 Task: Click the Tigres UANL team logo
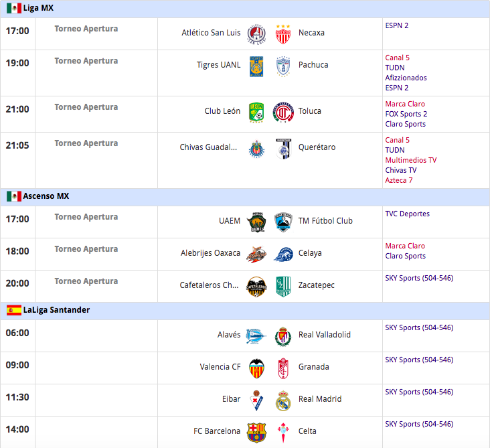[x=256, y=66]
